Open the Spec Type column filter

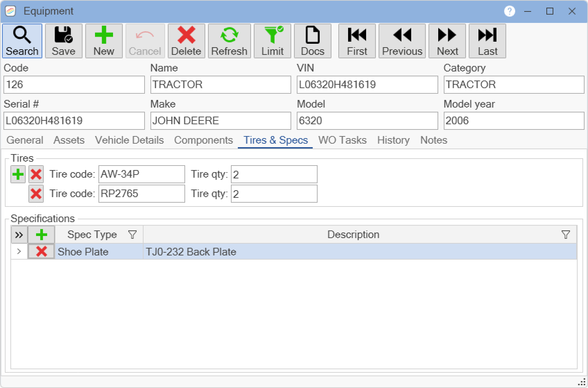click(132, 235)
